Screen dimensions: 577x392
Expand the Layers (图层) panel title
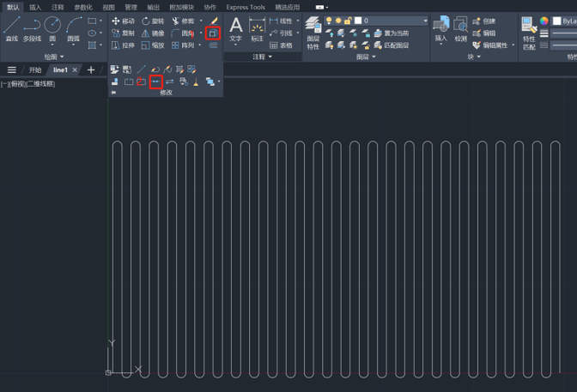[366, 57]
